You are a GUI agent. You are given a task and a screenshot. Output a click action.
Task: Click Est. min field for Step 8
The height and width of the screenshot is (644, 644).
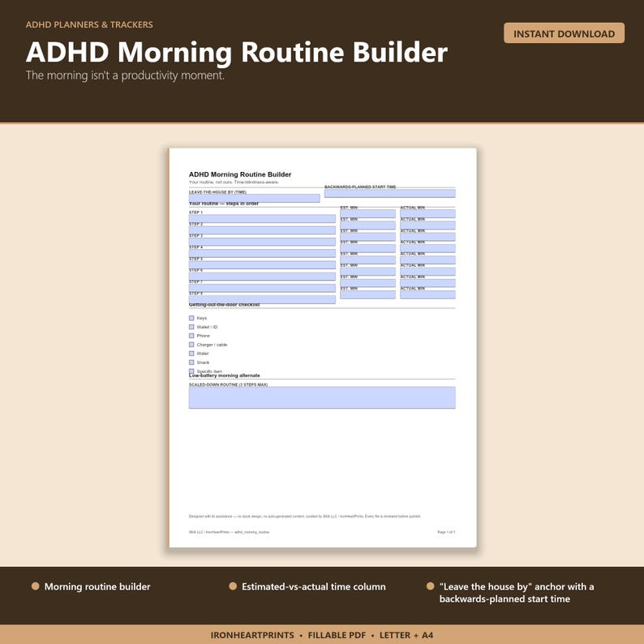(x=367, y=294)
